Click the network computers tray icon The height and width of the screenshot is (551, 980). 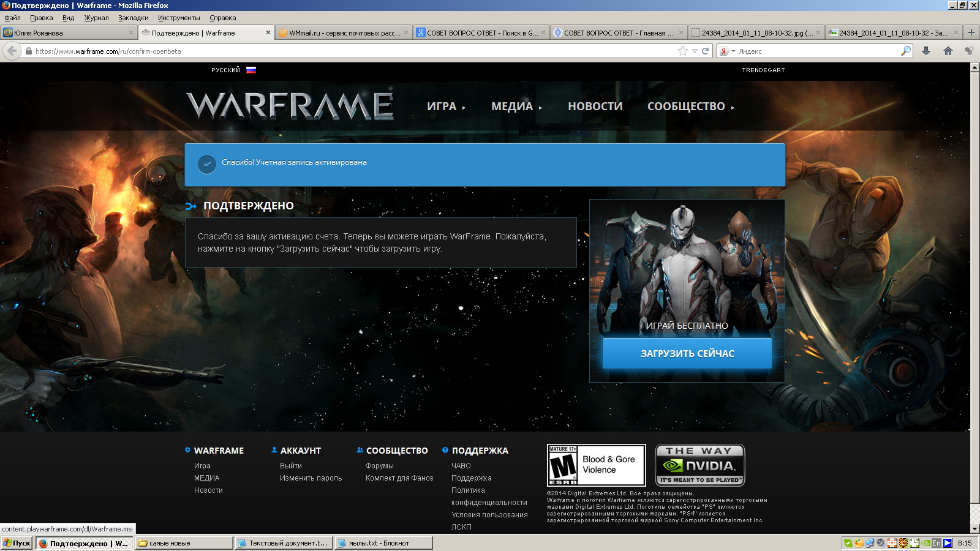pyautogui.click(x=870, y=543)
